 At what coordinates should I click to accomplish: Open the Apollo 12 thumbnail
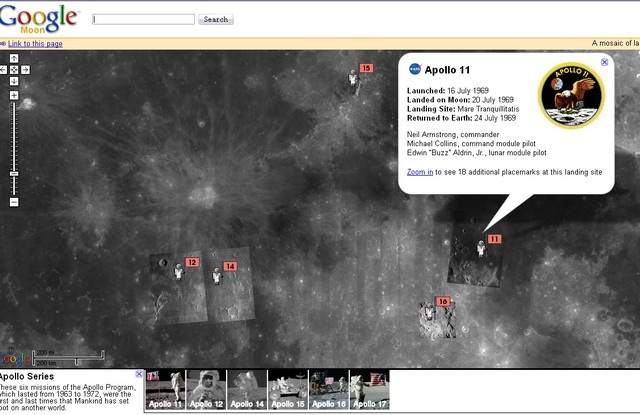[206, 390]
